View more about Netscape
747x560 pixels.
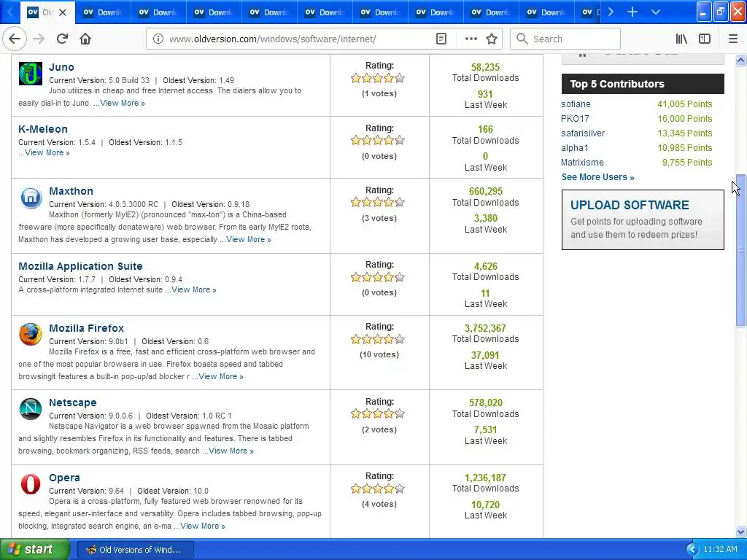click(231, 451)
